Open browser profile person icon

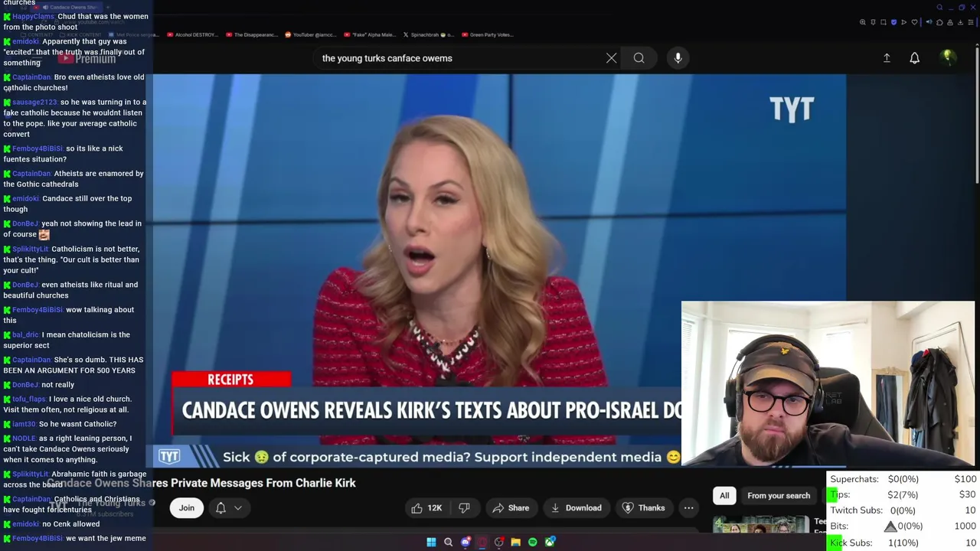coord(949,22)
